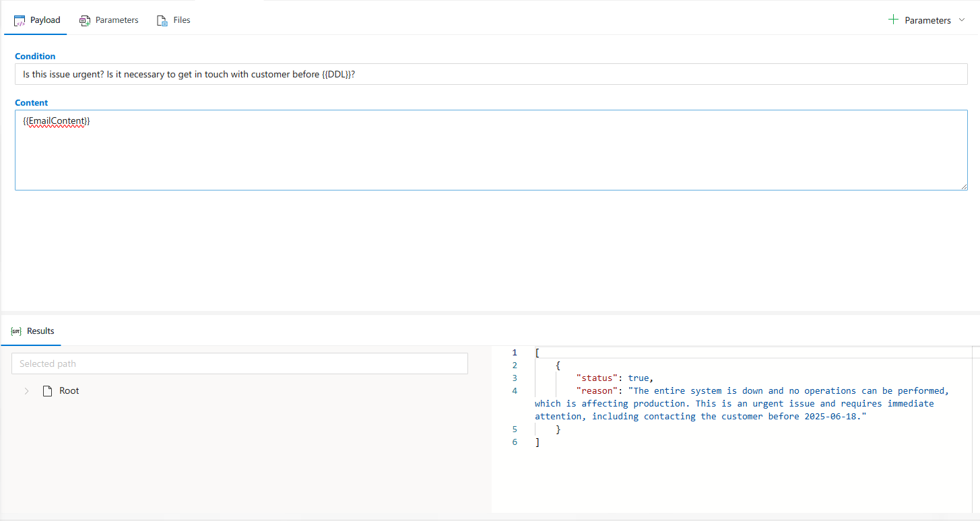Image resolution: width=980 pixels, height=521 pixels.
Task: Click the closing bracket on line 6
Action: [x=537, y=442]
